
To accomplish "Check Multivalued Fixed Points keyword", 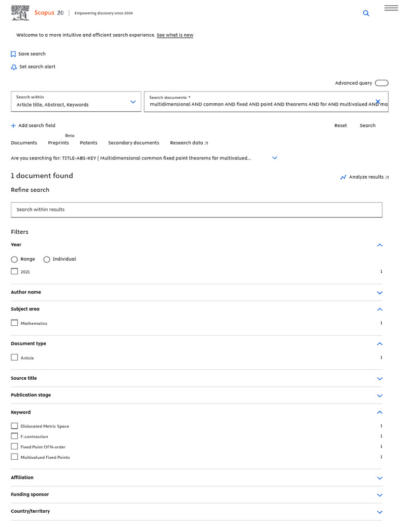I will pos(14,457).
